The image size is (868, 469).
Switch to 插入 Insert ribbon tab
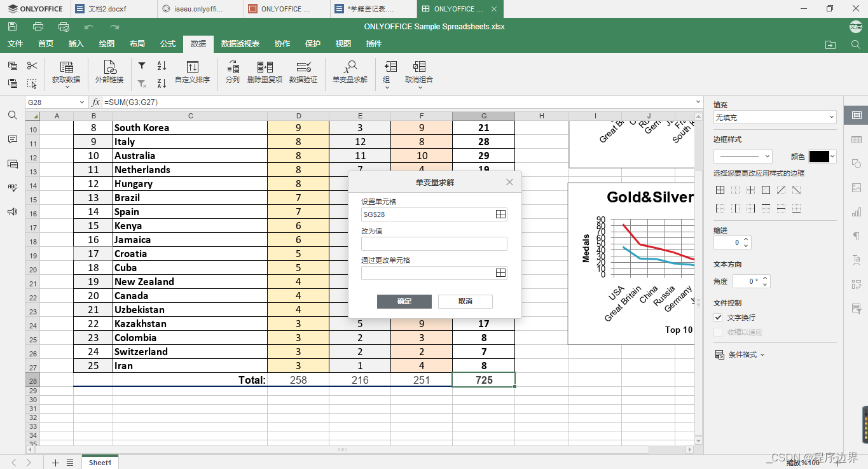pos(76,44)
